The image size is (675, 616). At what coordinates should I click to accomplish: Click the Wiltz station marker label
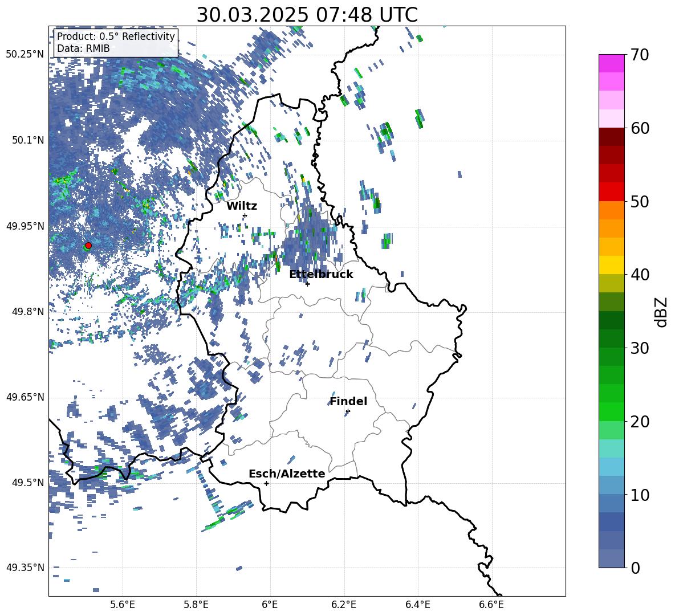pyautogui.click(x=242, y=206)
